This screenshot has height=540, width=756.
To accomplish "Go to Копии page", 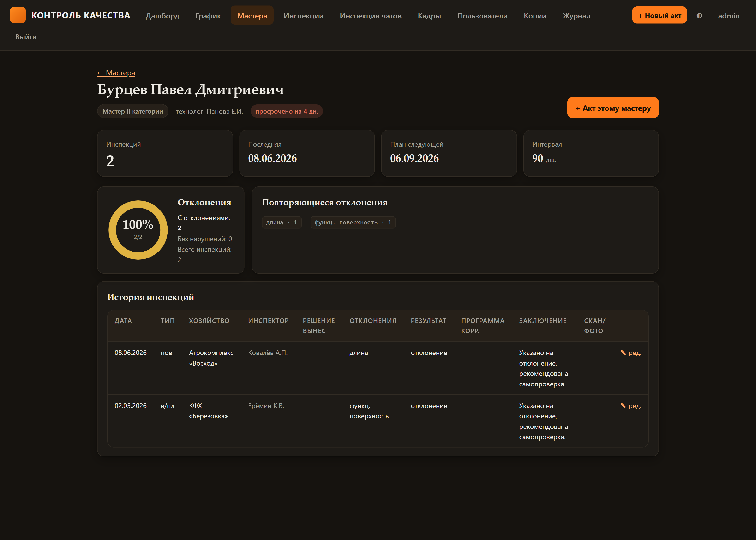I will click(x=535, y=16).
